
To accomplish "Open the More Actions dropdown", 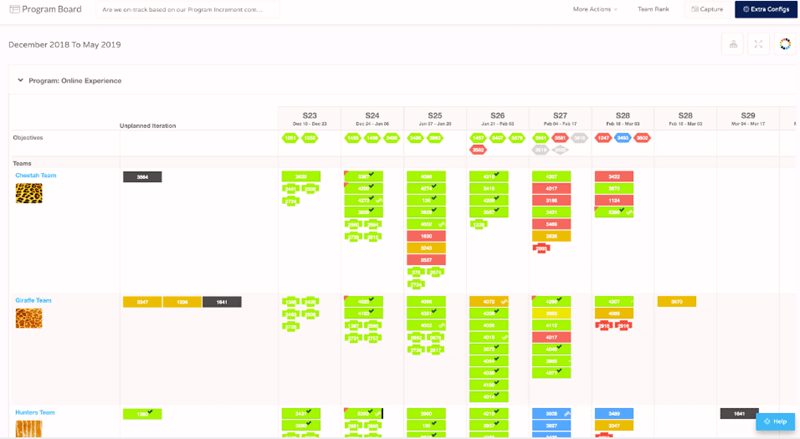I will click(595, 9).
